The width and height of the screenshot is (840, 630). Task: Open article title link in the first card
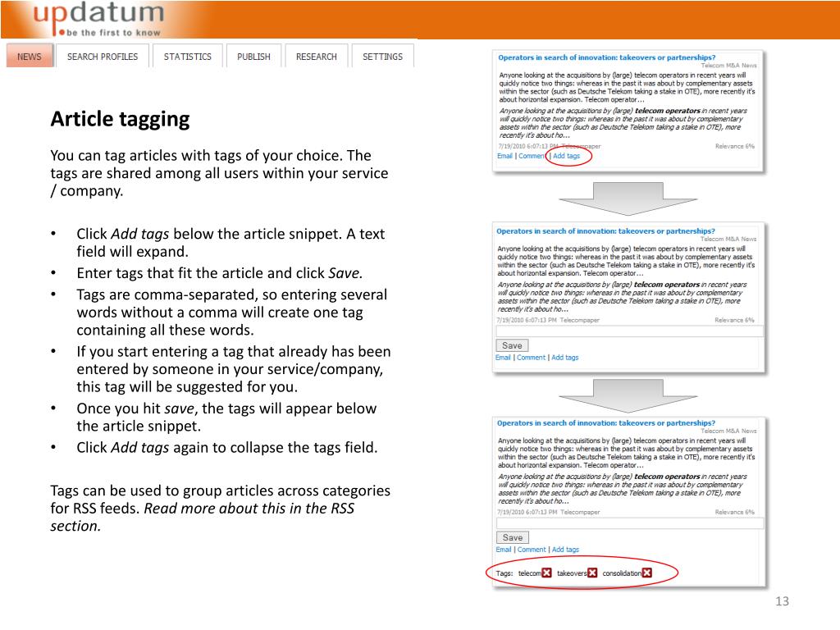[x=606, y=57]
